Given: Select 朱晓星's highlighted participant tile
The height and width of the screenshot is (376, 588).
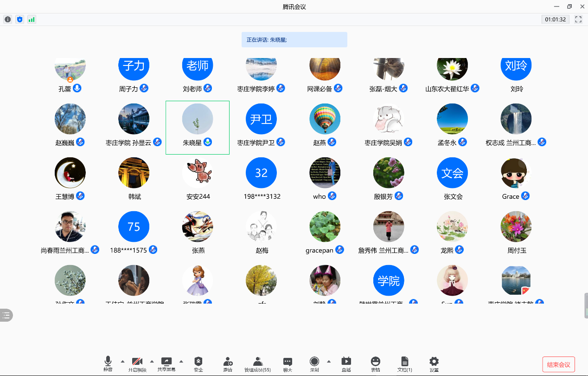Looking at the screenshot, I should tap(198, 127).
